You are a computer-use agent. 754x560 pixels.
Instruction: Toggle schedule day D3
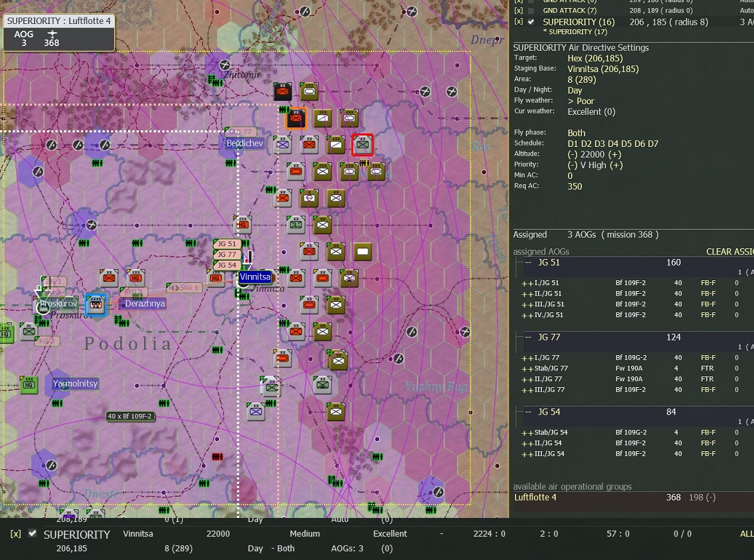pyautogui.click(x=600, y=144)
